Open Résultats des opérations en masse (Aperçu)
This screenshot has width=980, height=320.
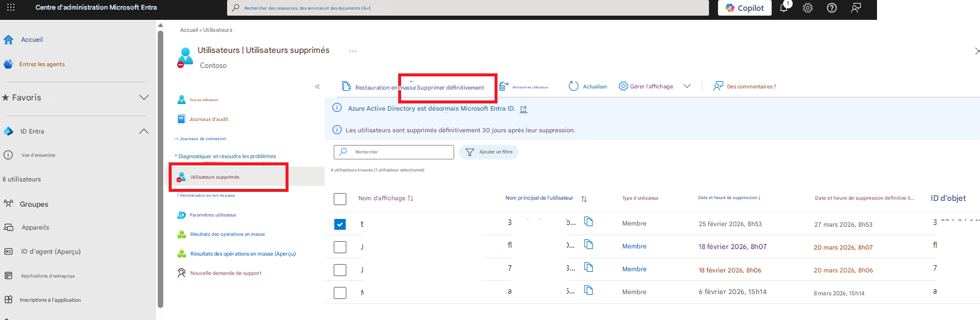tap(243, 254)
